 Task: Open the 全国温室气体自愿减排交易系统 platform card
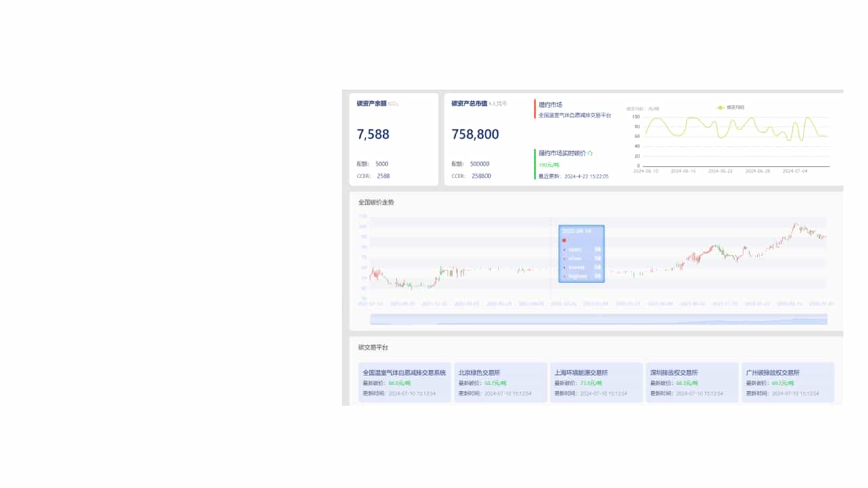pyautogui.click(x=404, y=382)
